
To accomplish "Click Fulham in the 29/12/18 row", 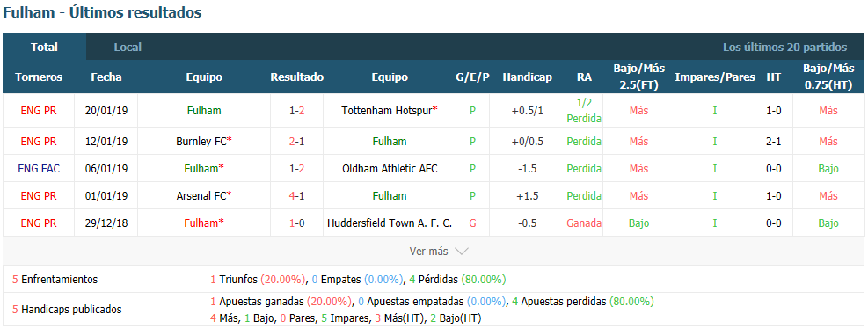I will [x=204, y=223].
